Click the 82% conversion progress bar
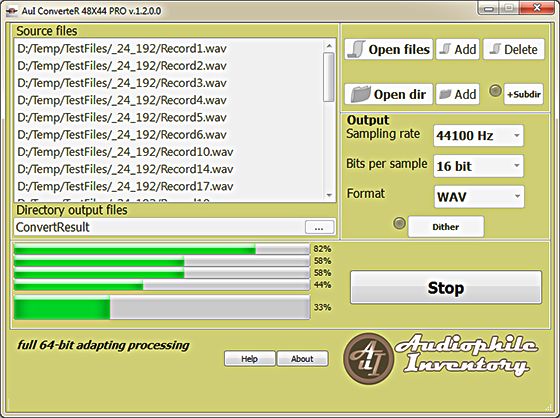 click(x=161, y=249)
